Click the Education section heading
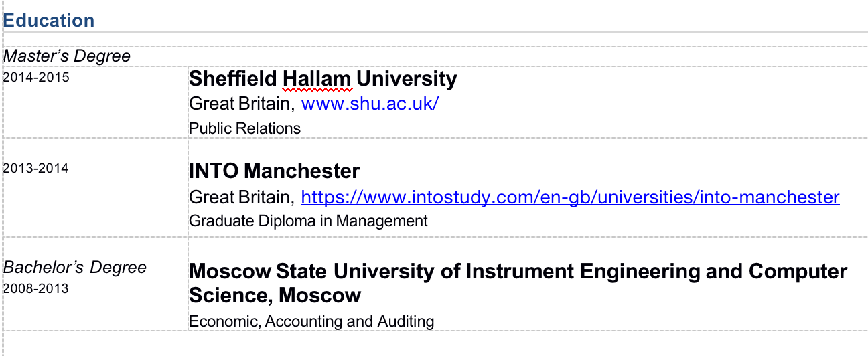868x356 pixels. (x=49, y=20)
